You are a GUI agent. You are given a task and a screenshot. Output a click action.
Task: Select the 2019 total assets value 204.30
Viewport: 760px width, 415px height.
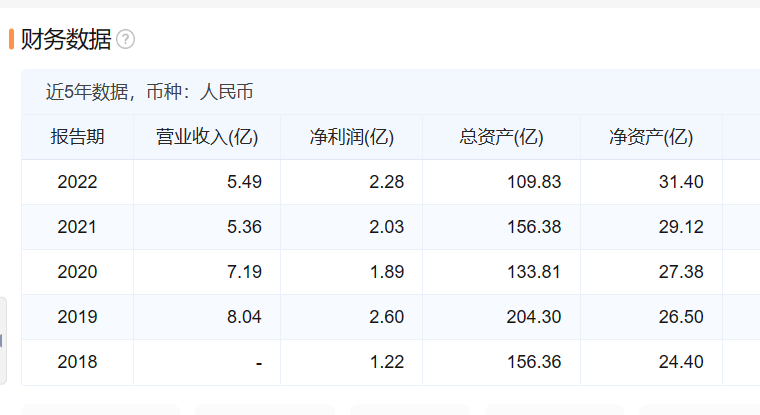click(x=537, y=317)
